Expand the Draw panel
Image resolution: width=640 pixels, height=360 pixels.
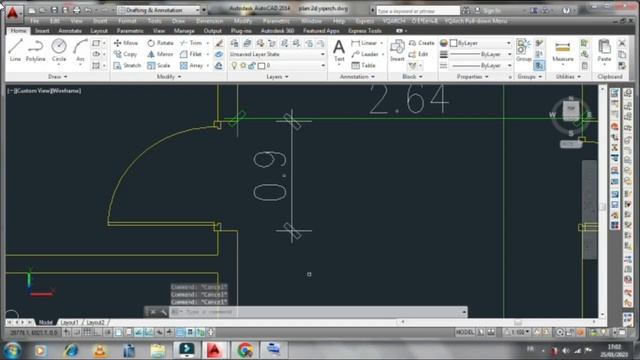(58, 77)
